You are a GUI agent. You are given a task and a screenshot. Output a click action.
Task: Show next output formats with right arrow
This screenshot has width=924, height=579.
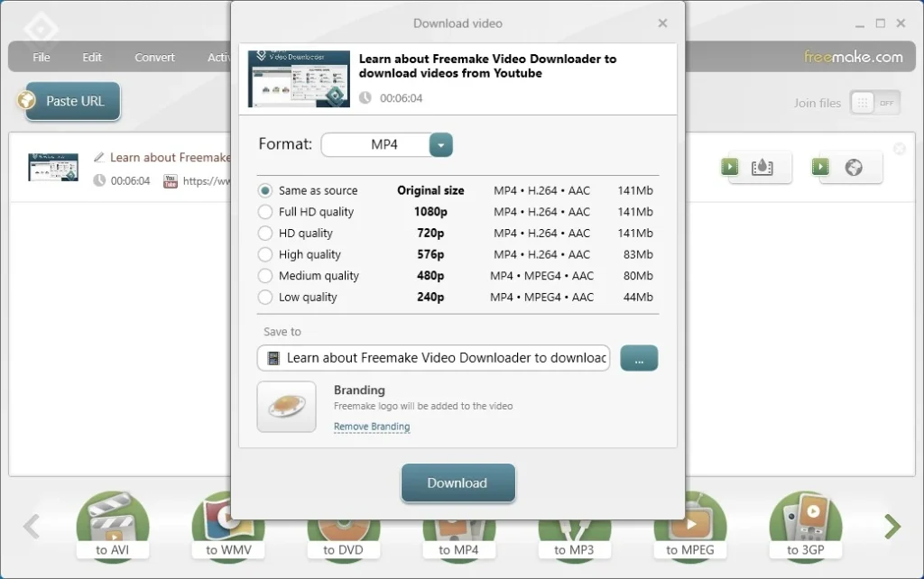(892, 526)
